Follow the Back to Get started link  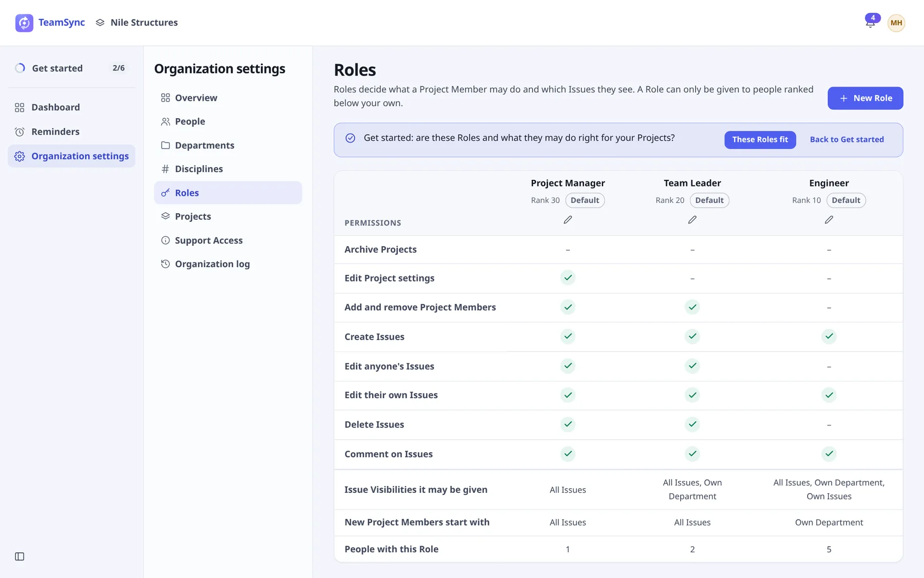[x=846, y=140]
